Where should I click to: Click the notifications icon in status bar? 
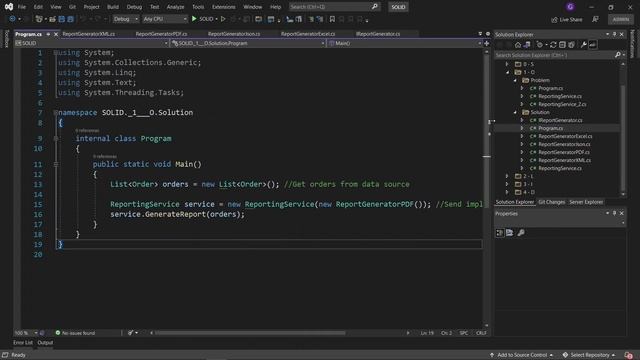(x=629, y=355)
